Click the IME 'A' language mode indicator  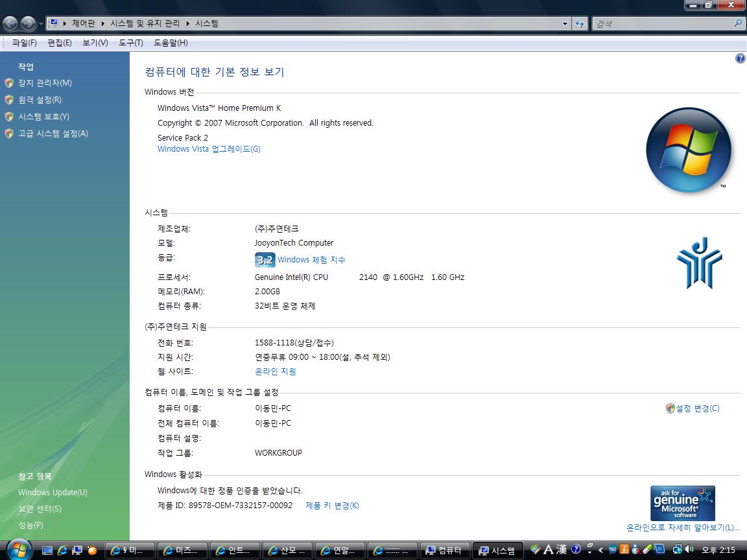(x=549, y=550)
